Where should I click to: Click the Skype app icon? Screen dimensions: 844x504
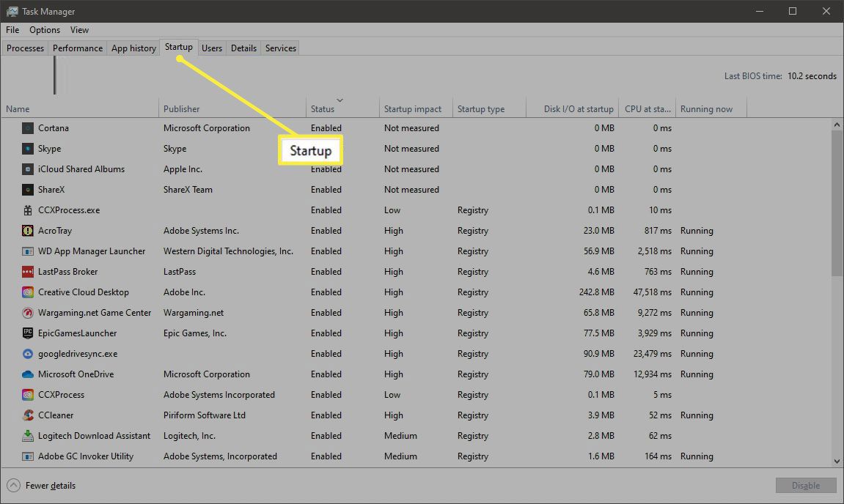coord(27,149)
